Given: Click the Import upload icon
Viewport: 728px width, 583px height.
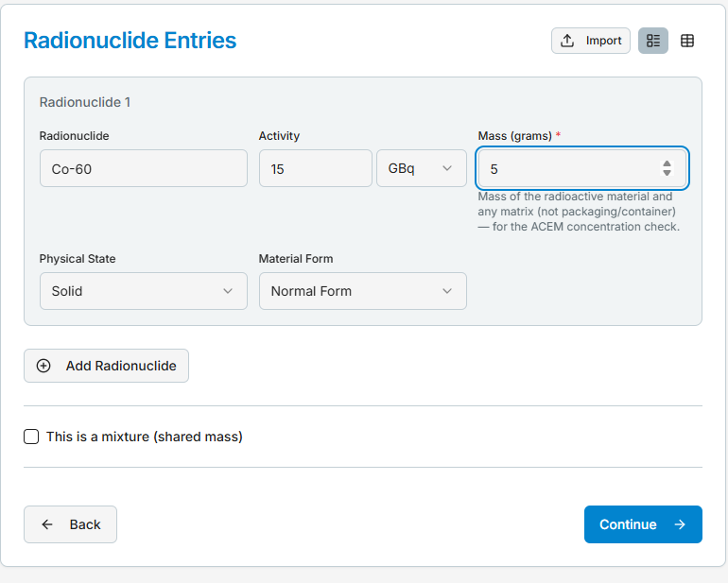Looking at the screenshot, I should click(x=567, y=41).
